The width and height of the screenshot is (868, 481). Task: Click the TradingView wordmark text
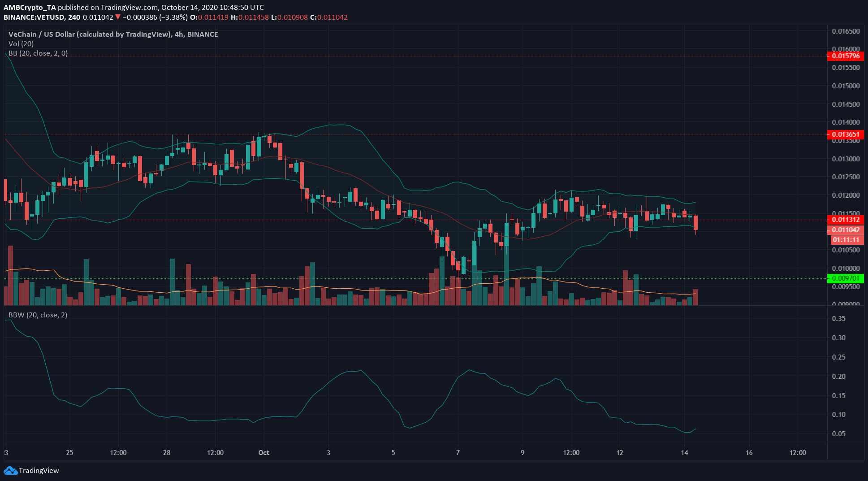coord(39,470)
